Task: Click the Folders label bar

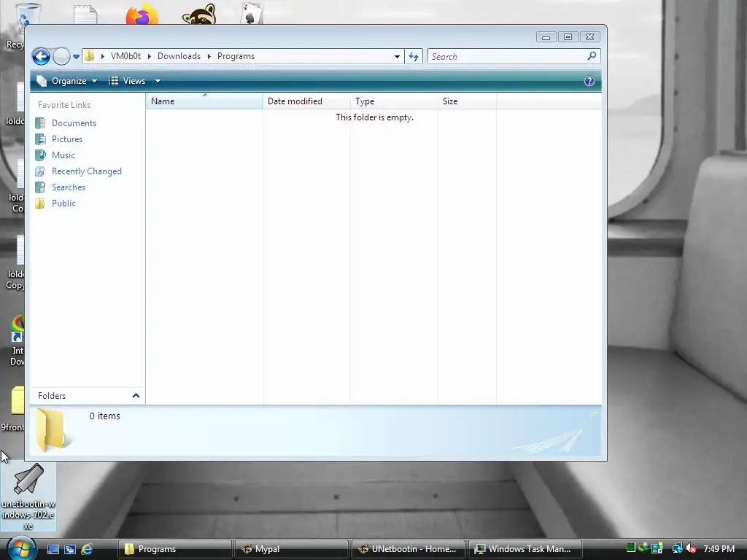Action: tap(88, 396)
